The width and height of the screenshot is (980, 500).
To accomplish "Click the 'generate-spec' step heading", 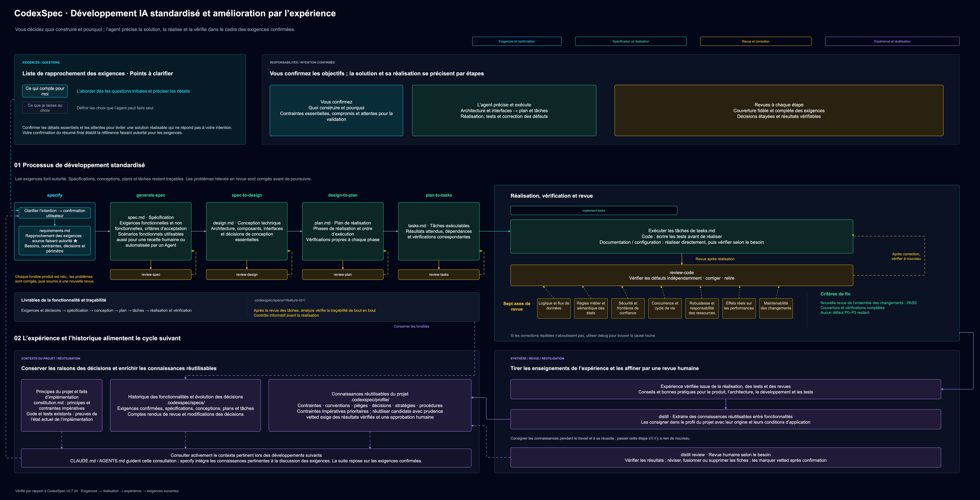I will coord(151,195).
